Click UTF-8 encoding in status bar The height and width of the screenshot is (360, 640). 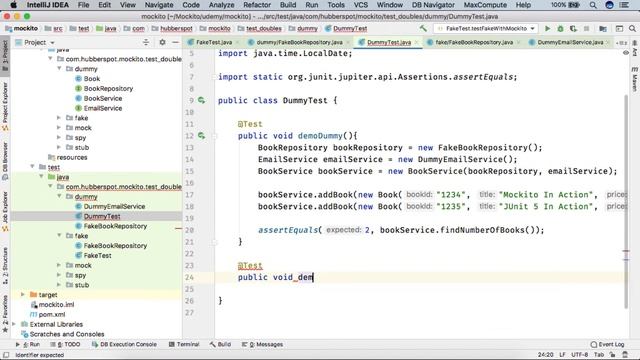tap(580, 355)
